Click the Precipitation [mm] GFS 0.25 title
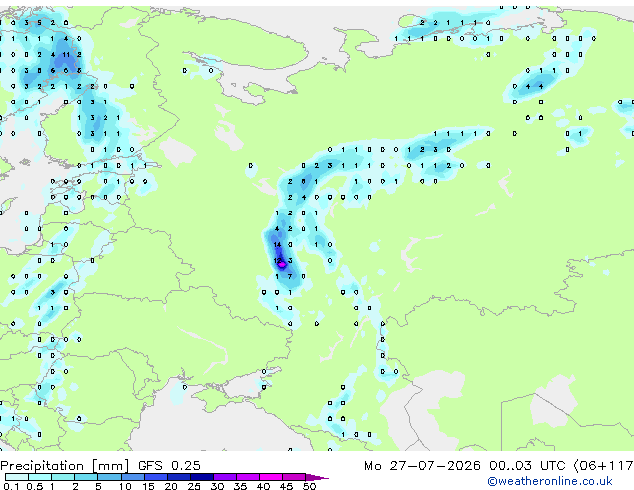The image size is (634, 490). (x=100, y=466)
